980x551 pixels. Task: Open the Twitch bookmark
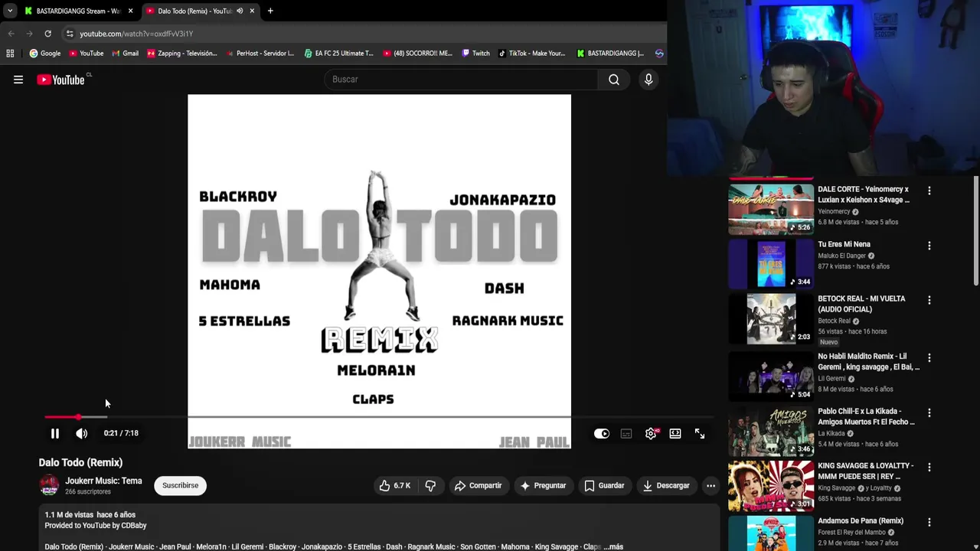[475, 54]
